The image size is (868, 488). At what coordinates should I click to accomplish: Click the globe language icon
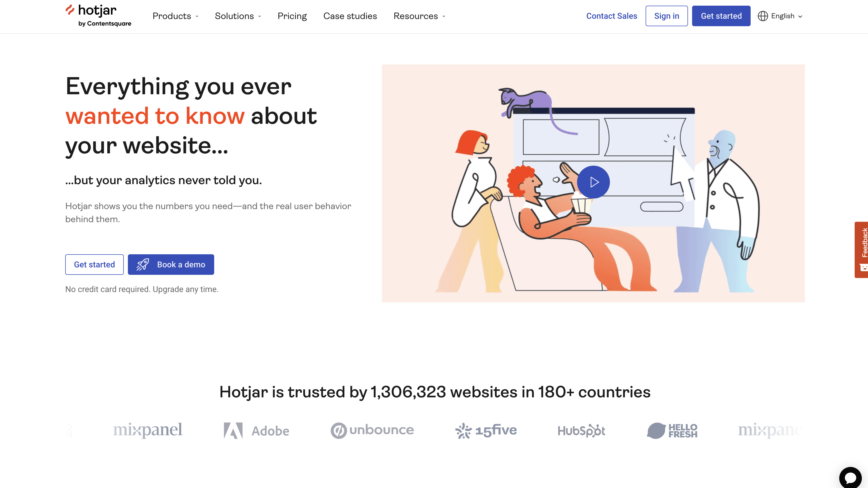point(763,16)
